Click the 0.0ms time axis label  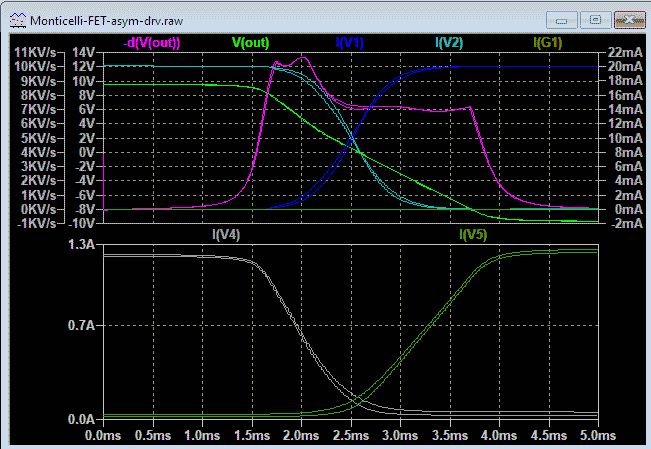(103, 436)
